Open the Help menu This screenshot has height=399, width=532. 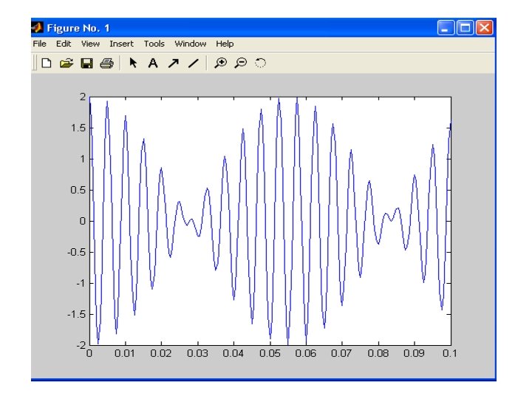click(225, 44)
